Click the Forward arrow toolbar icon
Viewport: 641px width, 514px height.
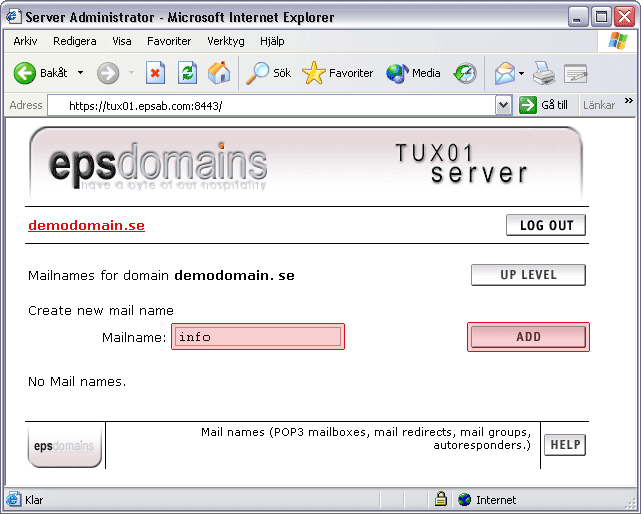point(108,73)
